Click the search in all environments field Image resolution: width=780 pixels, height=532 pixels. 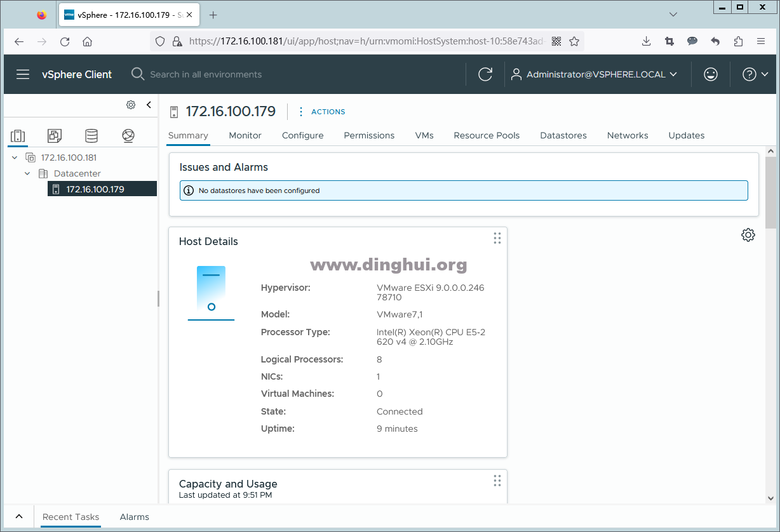tap(206, 74)
